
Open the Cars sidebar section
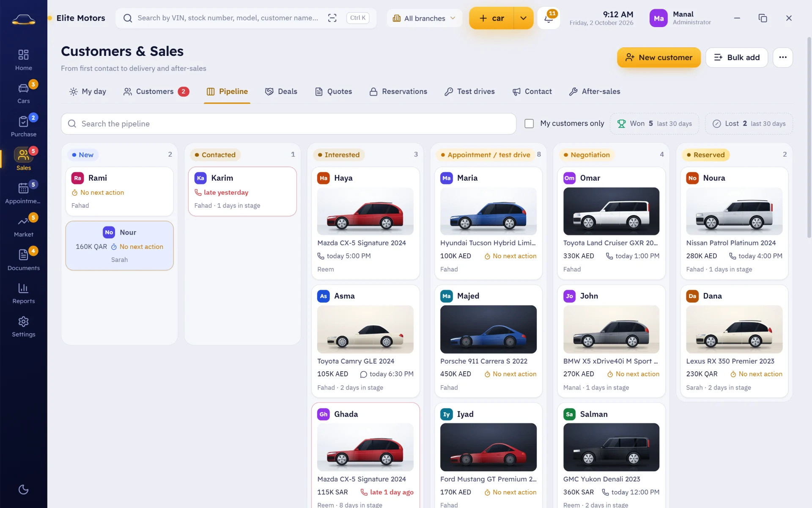point(23,93)
